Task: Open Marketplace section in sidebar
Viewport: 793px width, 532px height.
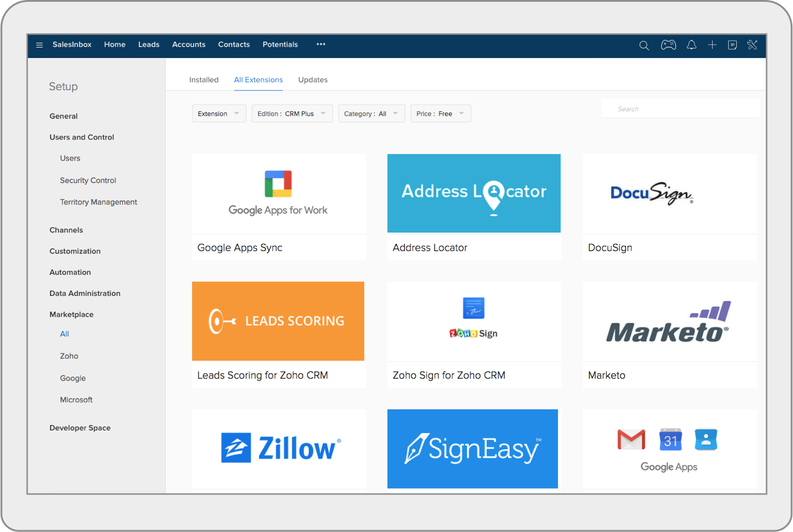Action: 71,315
